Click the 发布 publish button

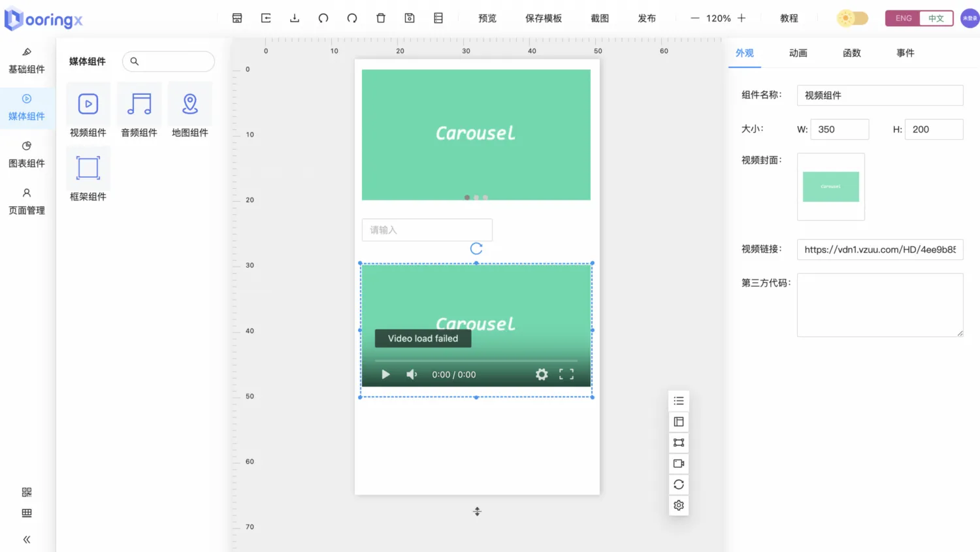tap(647, 18)
